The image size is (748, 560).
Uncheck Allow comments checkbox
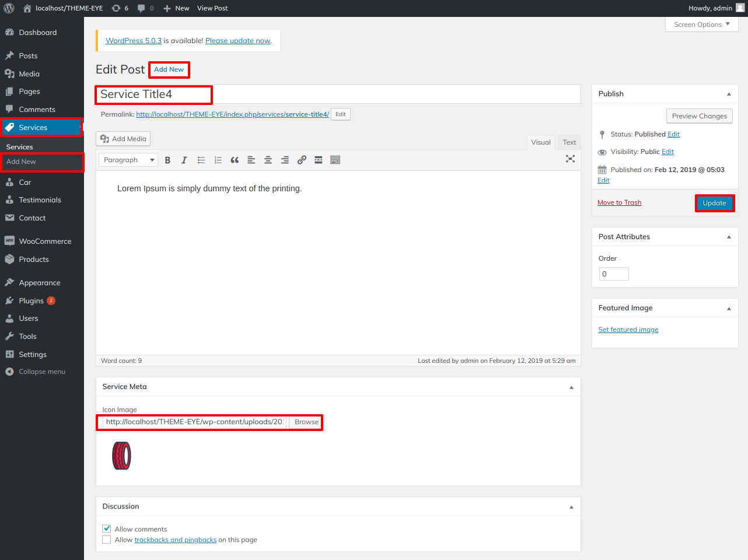point(107,528)
